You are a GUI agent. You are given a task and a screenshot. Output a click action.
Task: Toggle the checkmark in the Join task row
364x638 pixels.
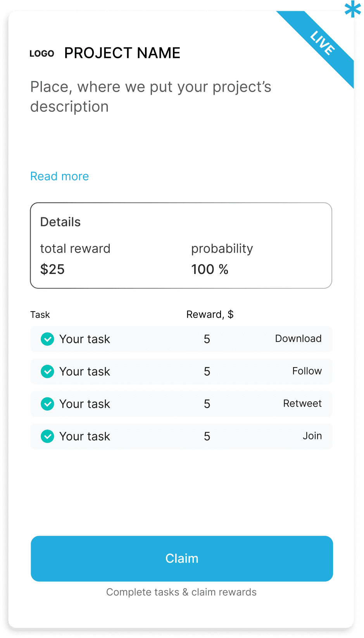47,437
